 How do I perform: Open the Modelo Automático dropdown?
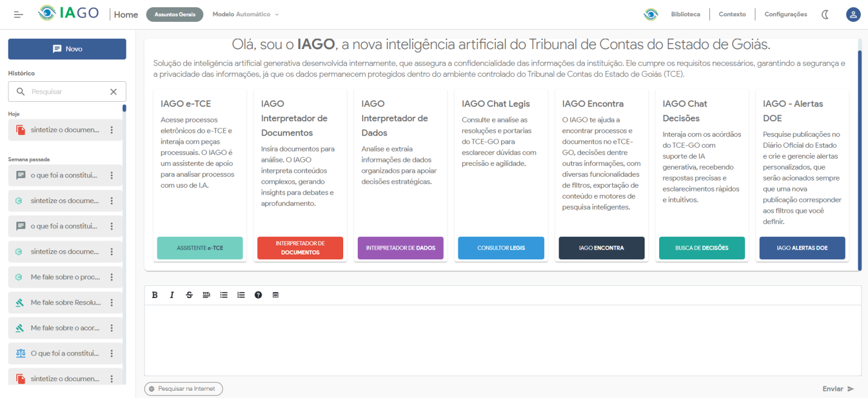[x=246, y=15]
